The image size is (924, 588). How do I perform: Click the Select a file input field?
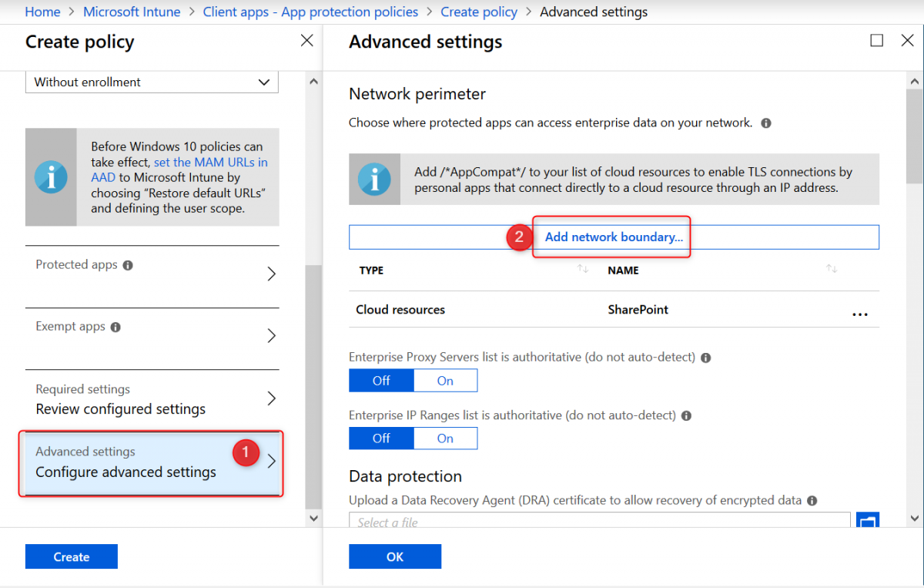pyautogui.click(x=539, y=522)
